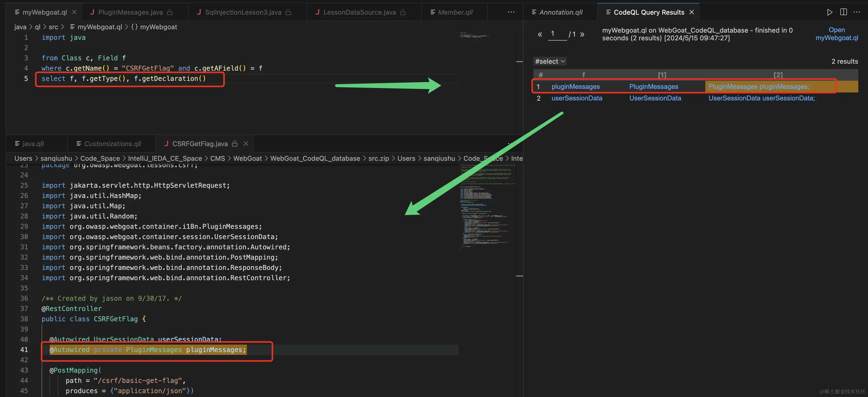
Task: Open the UserSessionData type result link
Action: point(655,98)
